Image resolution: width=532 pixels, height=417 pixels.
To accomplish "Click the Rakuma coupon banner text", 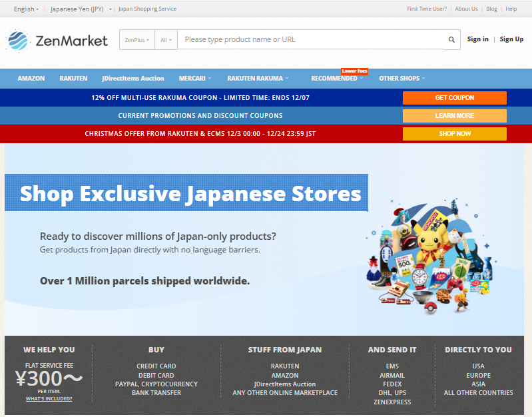I will (200, 98).
